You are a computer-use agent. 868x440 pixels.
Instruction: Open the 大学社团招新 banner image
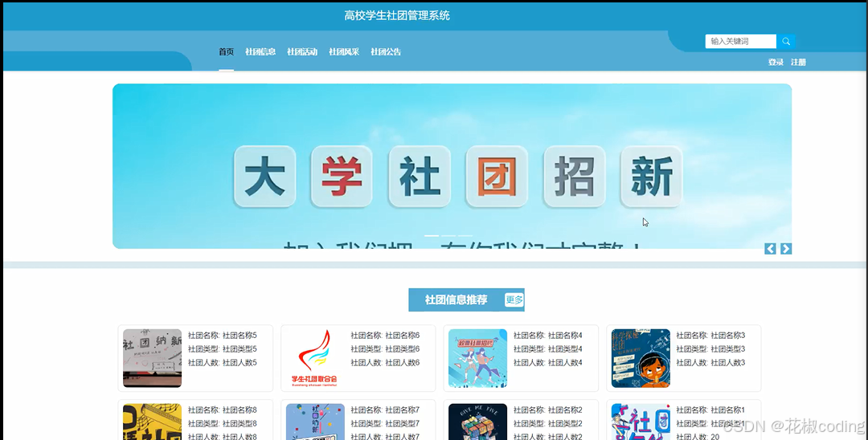point(452,166)
